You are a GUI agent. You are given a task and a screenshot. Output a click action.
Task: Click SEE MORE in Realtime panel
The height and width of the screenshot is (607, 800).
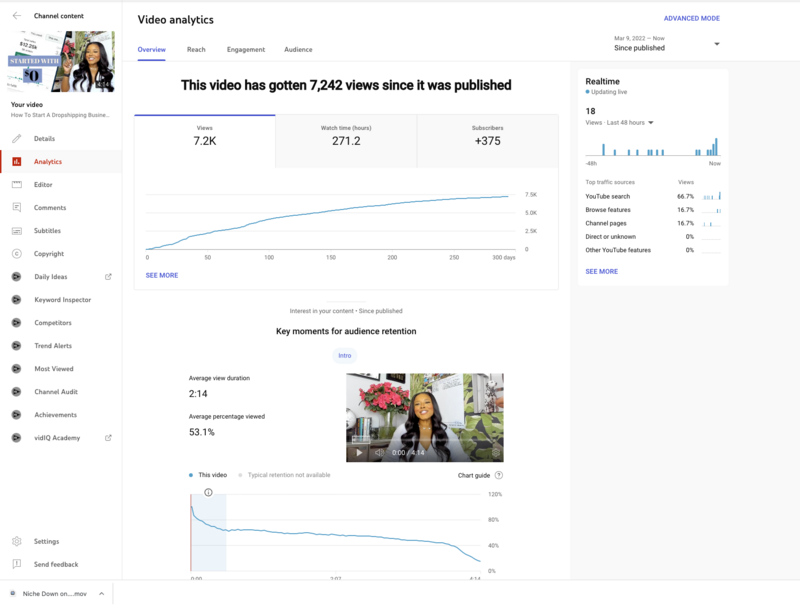coord(602,271)
